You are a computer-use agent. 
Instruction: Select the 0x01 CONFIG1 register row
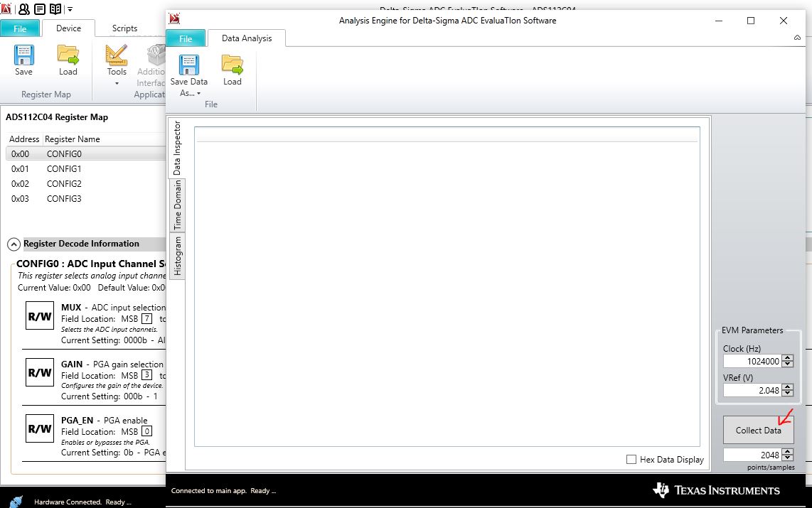click(x=86, y=168)
